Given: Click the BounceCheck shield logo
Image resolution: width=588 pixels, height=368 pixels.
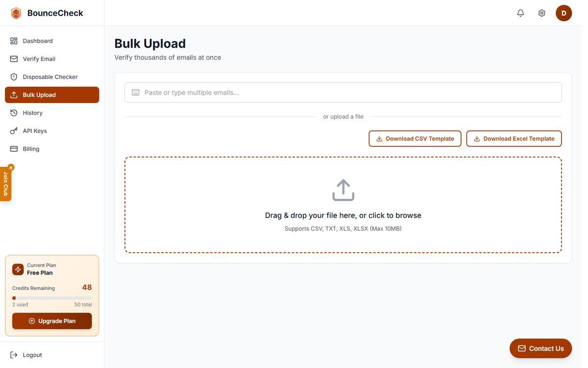Looking at the screenshot, I should (16, 13).
